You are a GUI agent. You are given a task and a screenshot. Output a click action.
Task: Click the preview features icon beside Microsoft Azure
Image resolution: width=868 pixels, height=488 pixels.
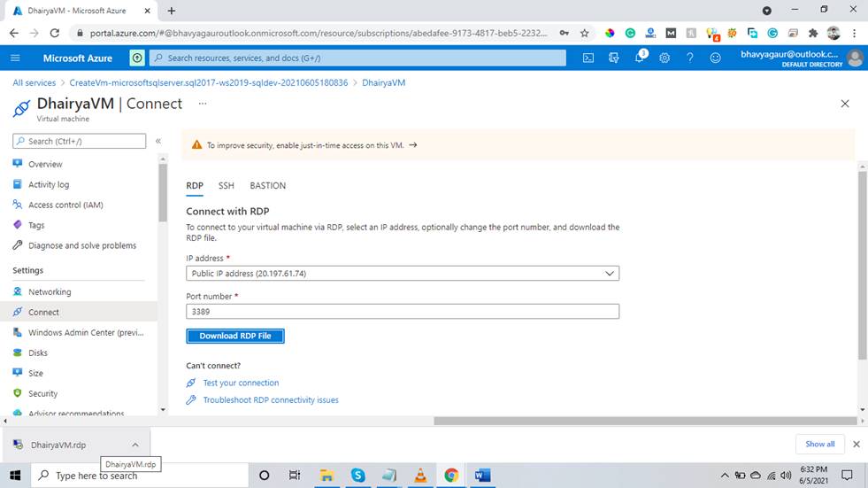coord(137,58)
